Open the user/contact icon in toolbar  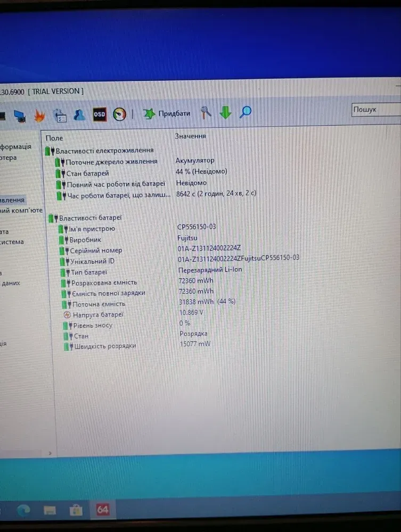pyautogui.click(x=79, y=115)
